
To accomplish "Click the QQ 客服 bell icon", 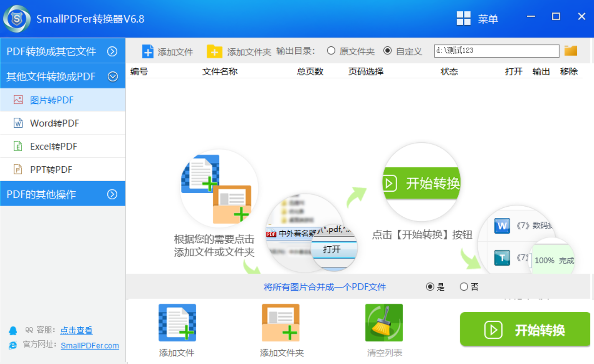I will [13, 331].
